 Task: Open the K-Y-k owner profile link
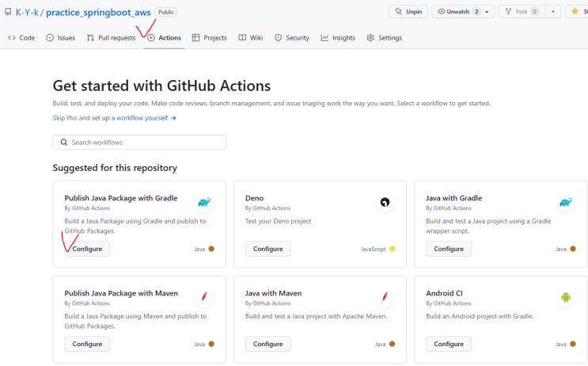[27, 13]
